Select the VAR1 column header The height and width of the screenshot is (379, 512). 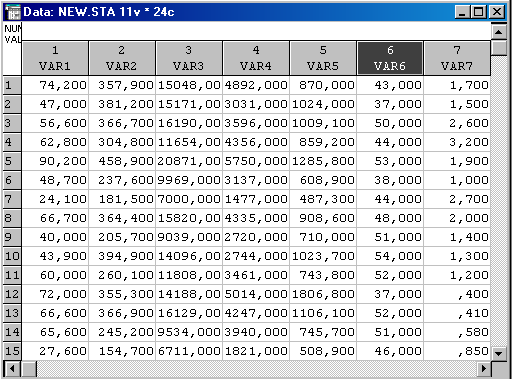55,58
